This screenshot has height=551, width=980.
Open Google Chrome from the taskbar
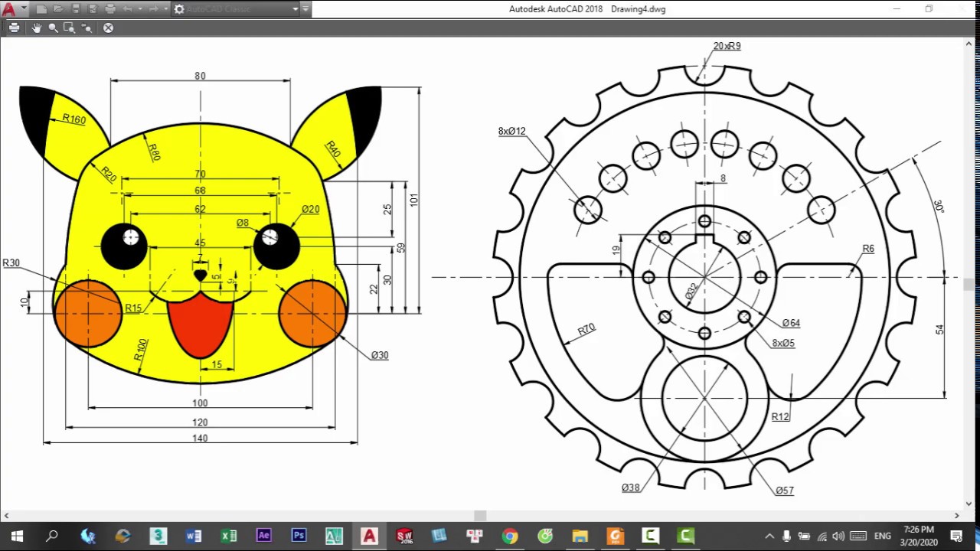[x=510, y=536]
